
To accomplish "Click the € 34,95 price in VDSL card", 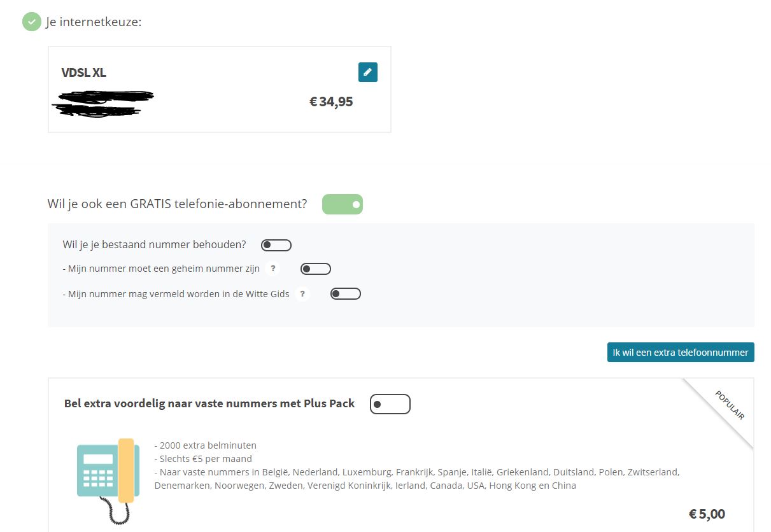I will 331,102.
